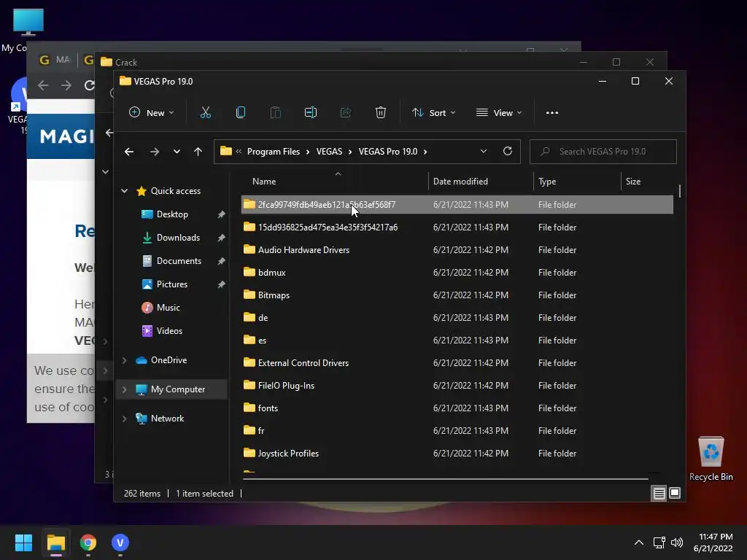Viewport: 747px width, 560px height.
Task: Click the reload button in Chrome window
Action: coord(89,85)
